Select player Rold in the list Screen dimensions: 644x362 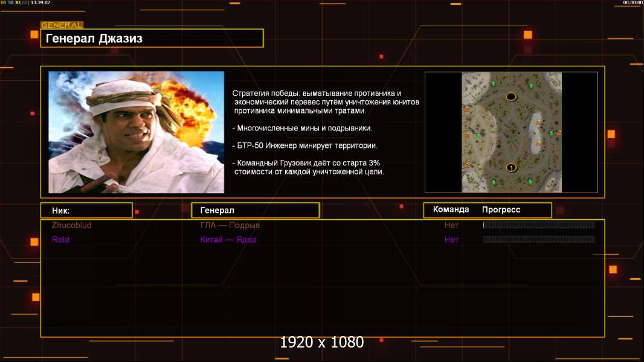(60, 240)
